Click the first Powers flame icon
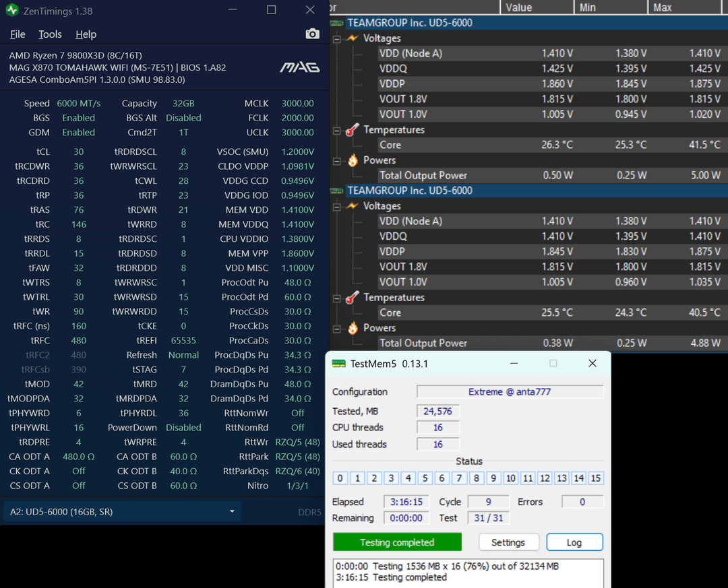The height and width of the screenshot is (588, 728). (x=352, y=160)
